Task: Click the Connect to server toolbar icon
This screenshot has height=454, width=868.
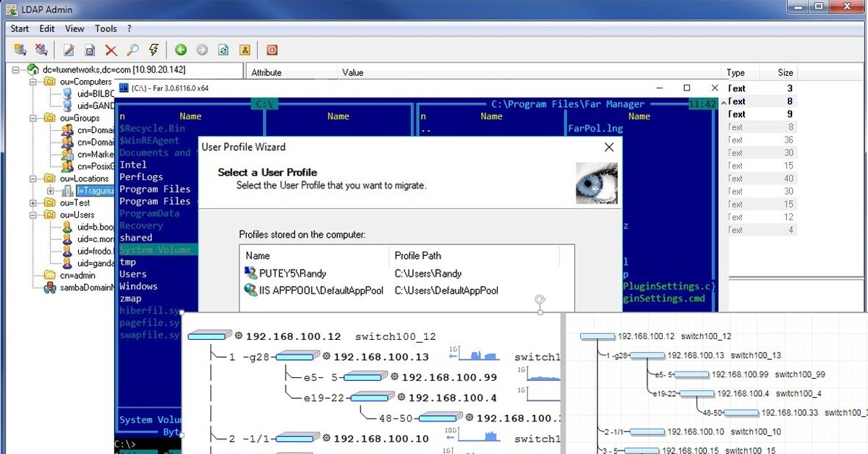Action: point(20,50)
